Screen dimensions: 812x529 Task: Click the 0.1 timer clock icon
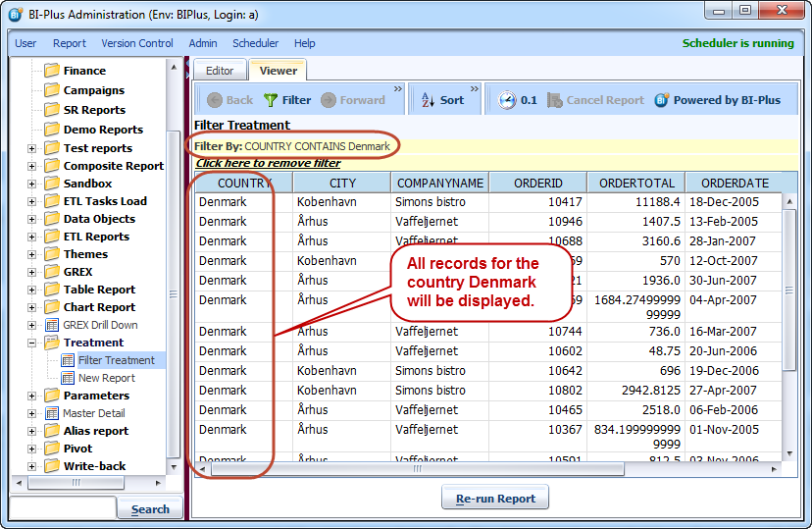pos(506,100)
